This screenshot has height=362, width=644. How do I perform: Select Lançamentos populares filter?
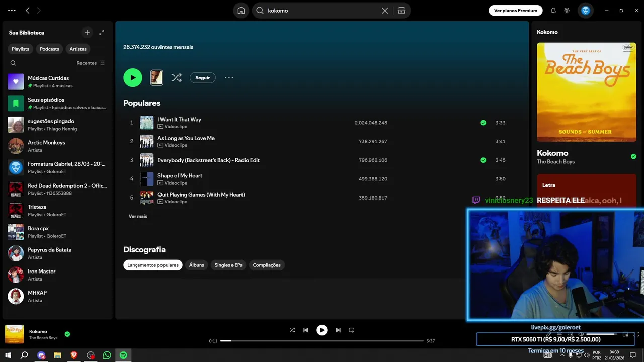point(153,265)
